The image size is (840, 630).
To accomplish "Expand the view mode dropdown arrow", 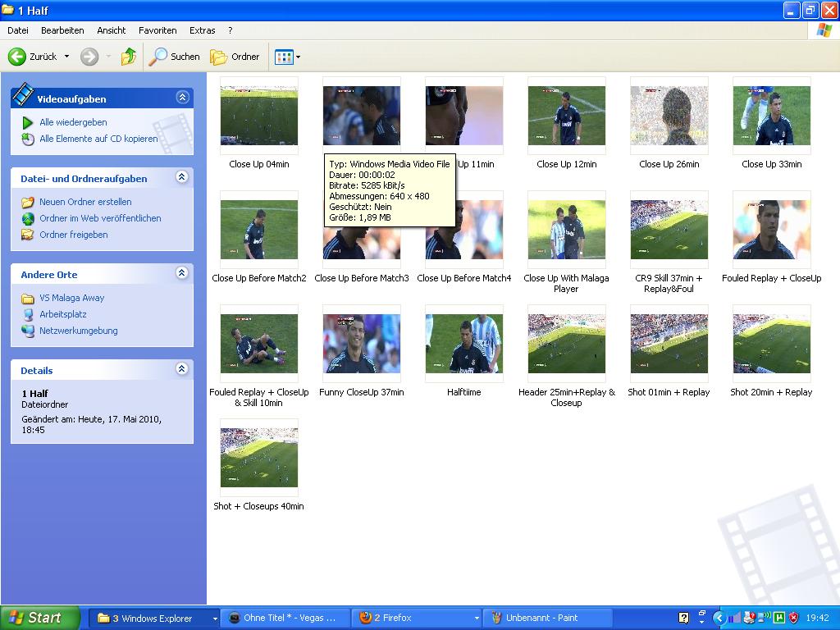I will (x=299, y=57).
